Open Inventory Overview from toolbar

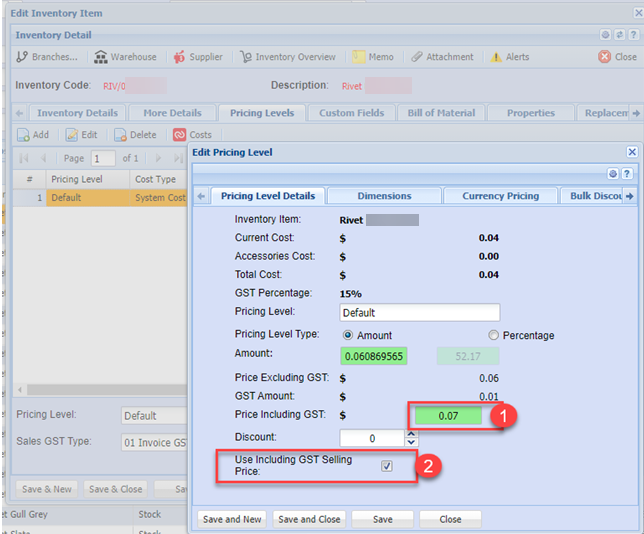(x=247, y=57)
